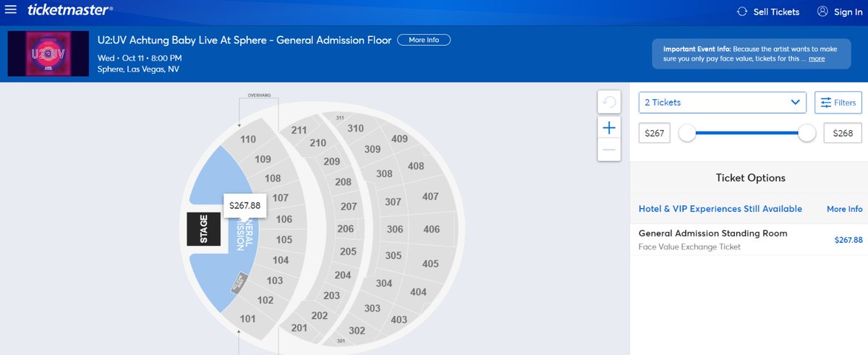Screen dimensions: 868x355
Task: Click the left price slider handle
Action: [687, 133]
